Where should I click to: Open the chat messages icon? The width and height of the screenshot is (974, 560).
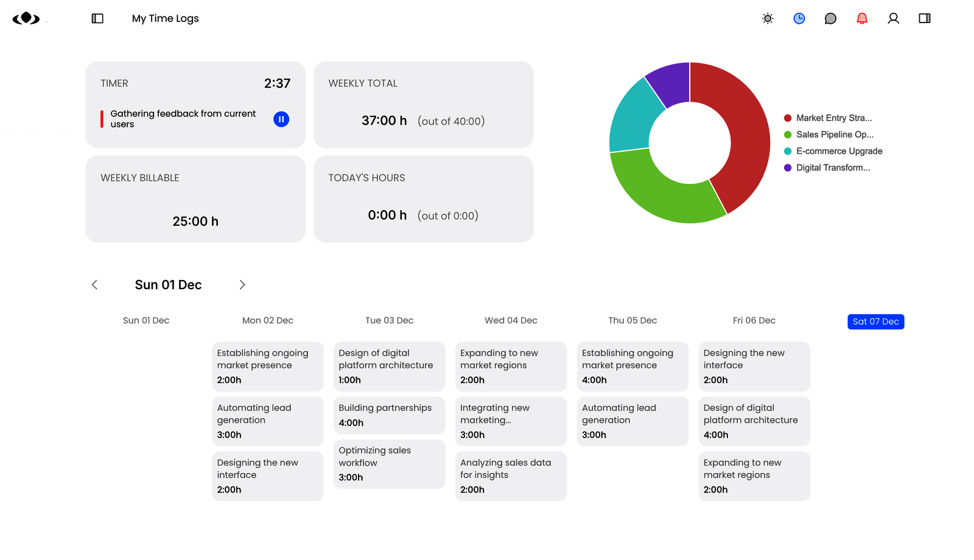pyautogui.click(x=830, y=18)
